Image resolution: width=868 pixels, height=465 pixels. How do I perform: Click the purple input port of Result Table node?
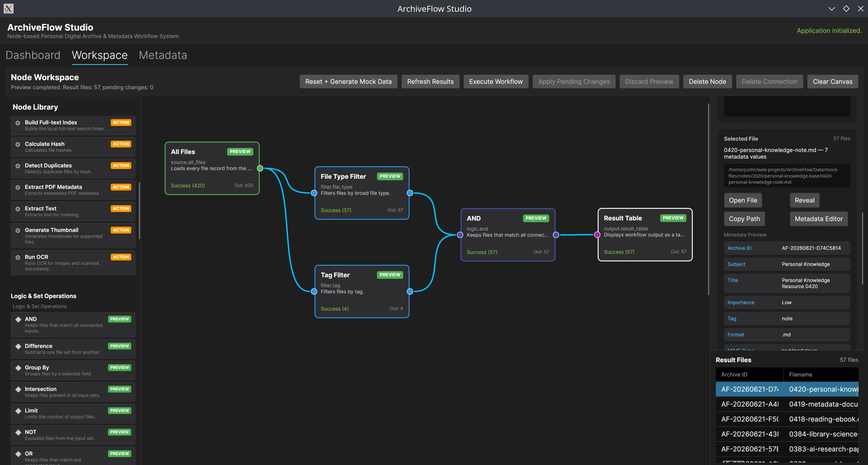pyautogui.click(x=597, y=235)
